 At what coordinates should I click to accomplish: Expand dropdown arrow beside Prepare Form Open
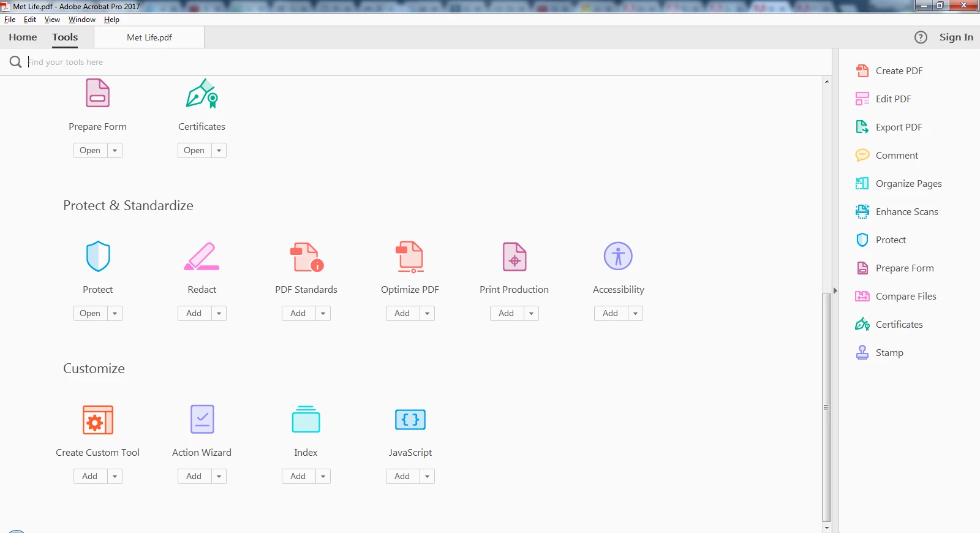click(x=115, y=150)
